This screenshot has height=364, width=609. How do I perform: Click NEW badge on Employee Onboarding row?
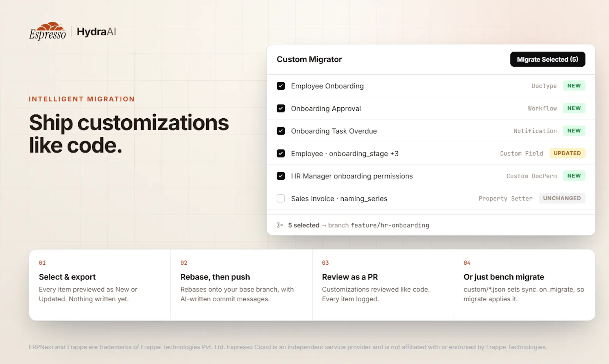tap(574, 86)
